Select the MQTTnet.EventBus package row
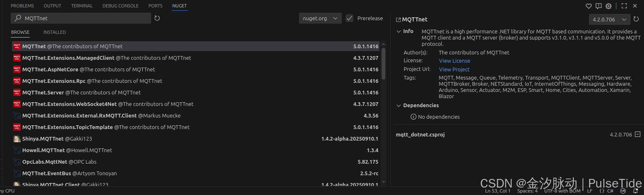644x195 pixels. 196,173
